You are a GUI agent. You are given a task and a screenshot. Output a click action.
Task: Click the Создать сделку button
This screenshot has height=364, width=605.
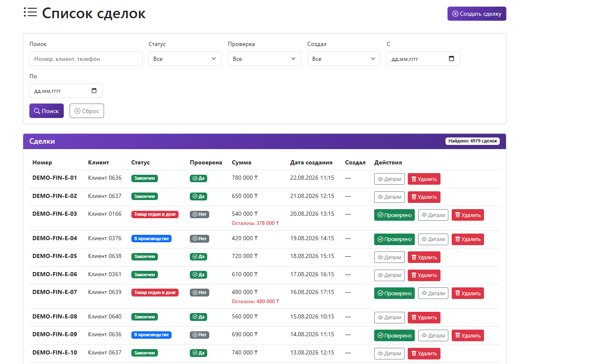pos(477,14)
